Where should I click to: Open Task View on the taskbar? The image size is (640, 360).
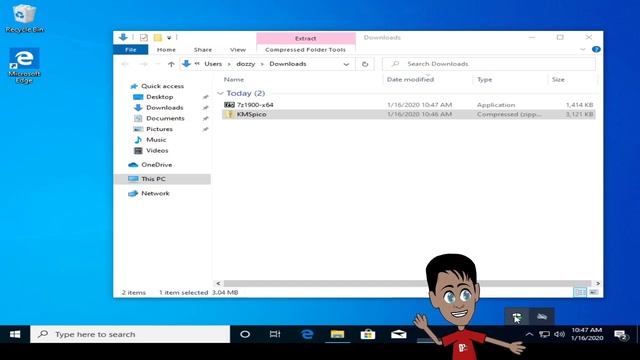pos(275,334)
